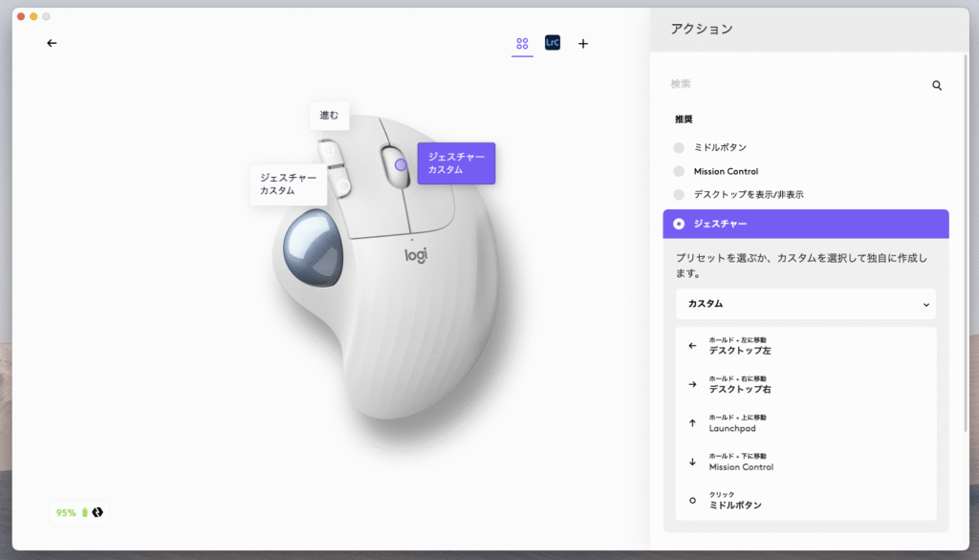Viewport: 979px width, 560px height.
Task: Edit the Mission Control hold-down gesture
Action: (805, 462)
